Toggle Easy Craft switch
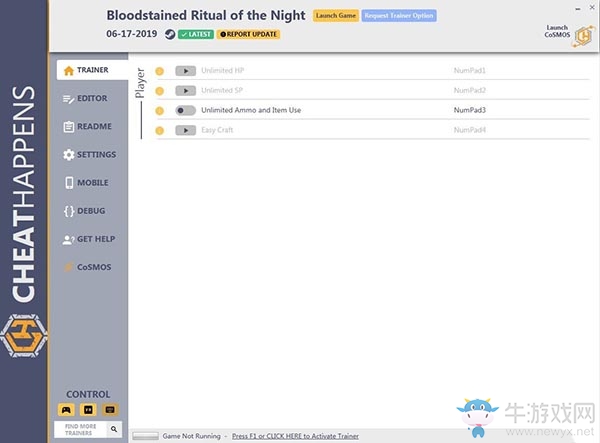Screen dimensions: 600x443 186,130
